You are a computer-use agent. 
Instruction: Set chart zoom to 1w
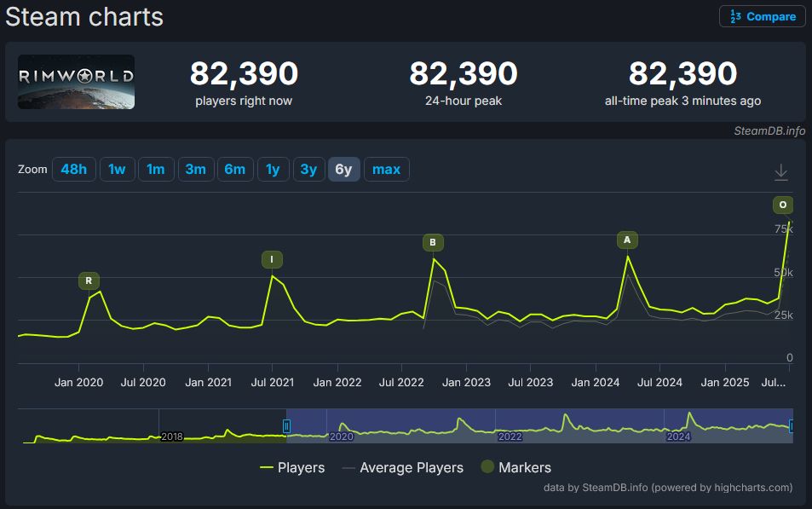pyautogui.click(x=117, y=170)
